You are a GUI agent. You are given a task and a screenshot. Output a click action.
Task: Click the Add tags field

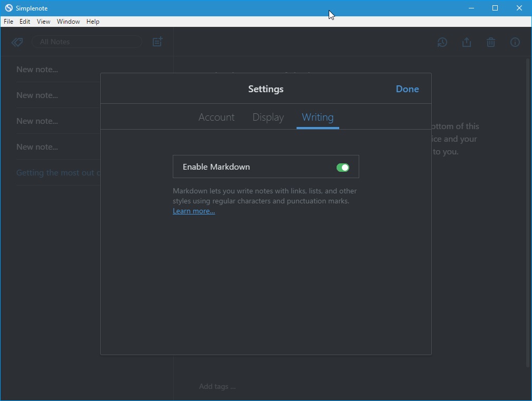(x=217, y=386)
